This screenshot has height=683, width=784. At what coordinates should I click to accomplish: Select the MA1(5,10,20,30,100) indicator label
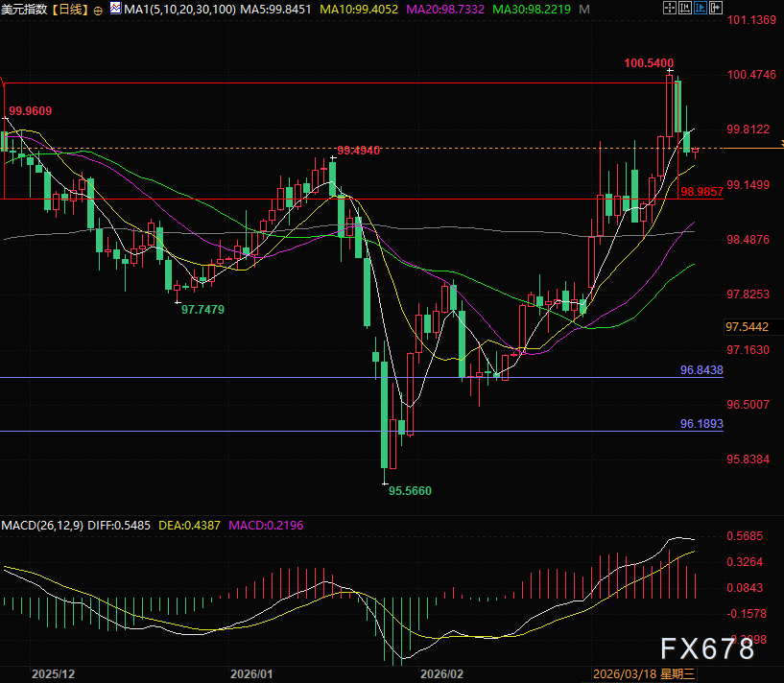[x=179, y=9]
